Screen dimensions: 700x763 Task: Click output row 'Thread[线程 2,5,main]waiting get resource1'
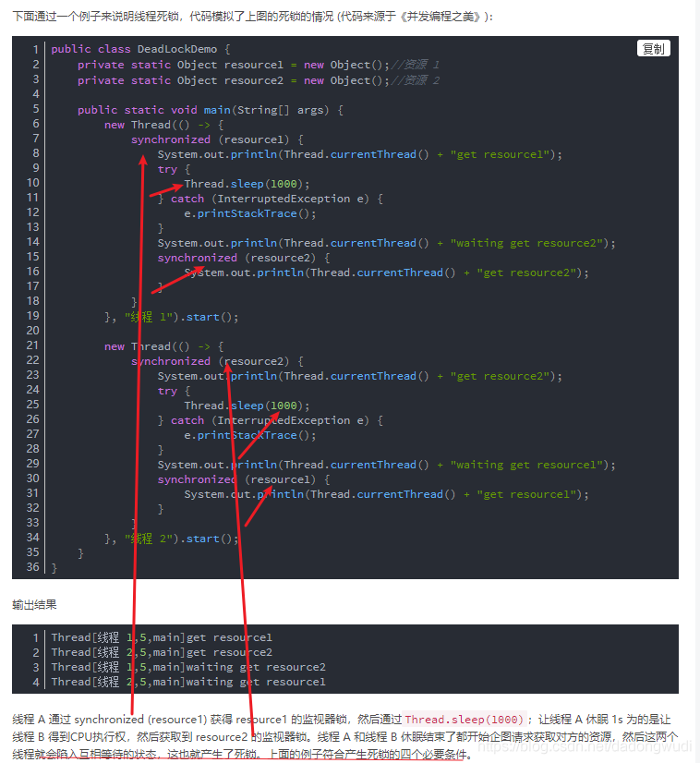click(188, 682)
